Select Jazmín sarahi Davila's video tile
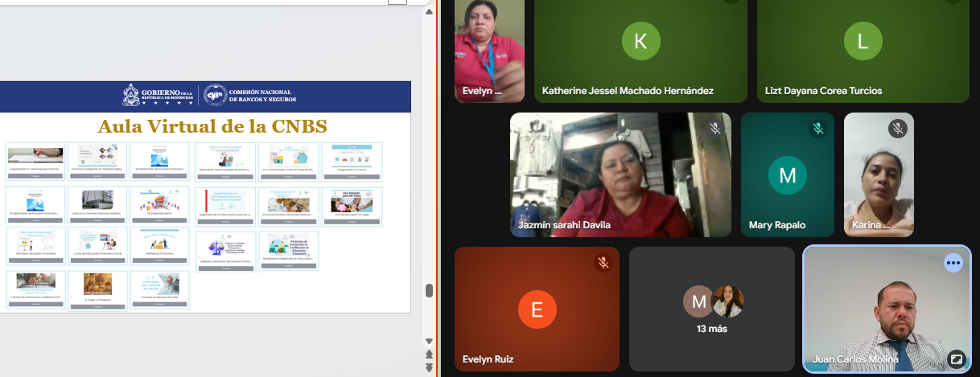Screen dimensions: 980x377 620,174
